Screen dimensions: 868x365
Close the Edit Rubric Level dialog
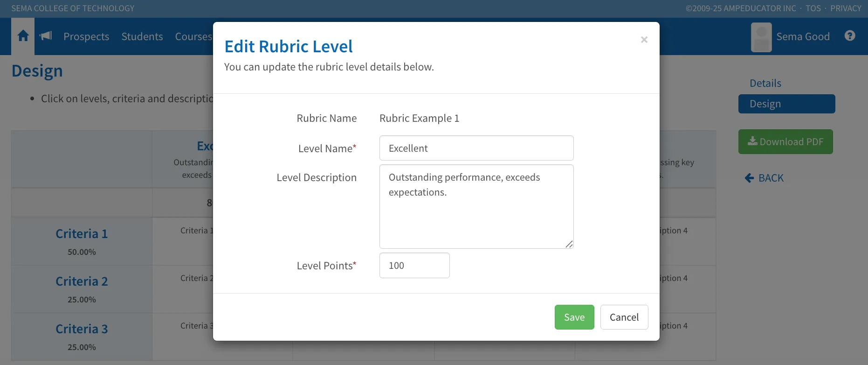tap(644, 40)
